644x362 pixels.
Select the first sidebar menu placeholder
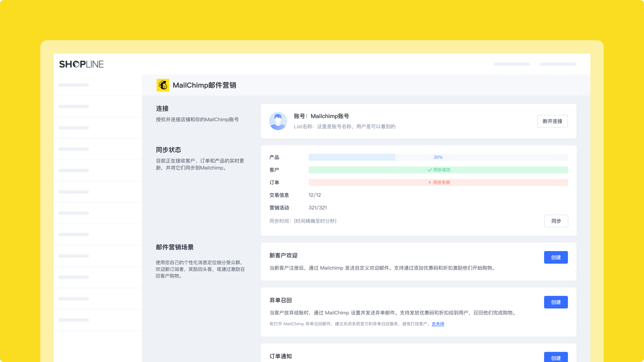pos(73,85)
